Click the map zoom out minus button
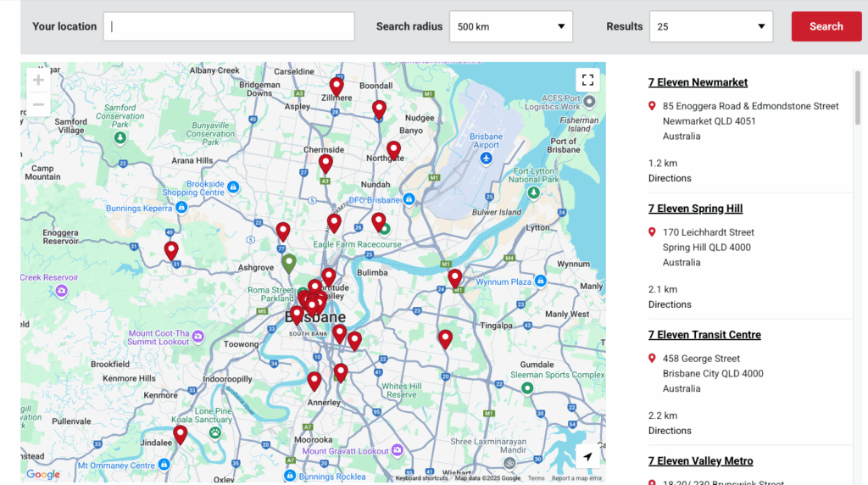Screen dimensions: 868x485 click(38, 105)
